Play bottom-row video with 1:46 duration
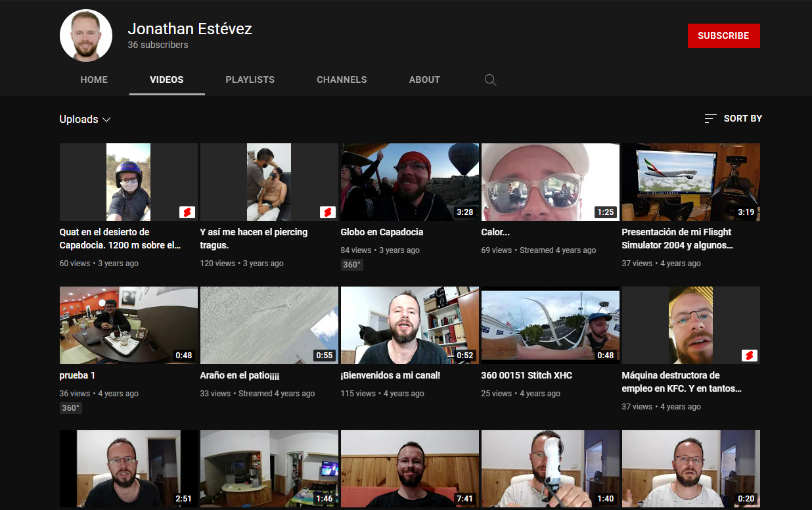The image size is (812, 510). 269,469
